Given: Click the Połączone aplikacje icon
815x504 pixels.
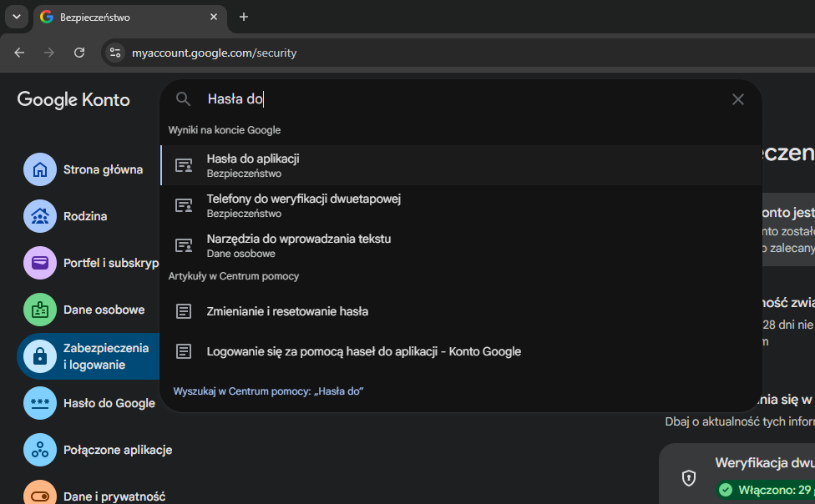Looking at the screenshot, I should 40,450.
